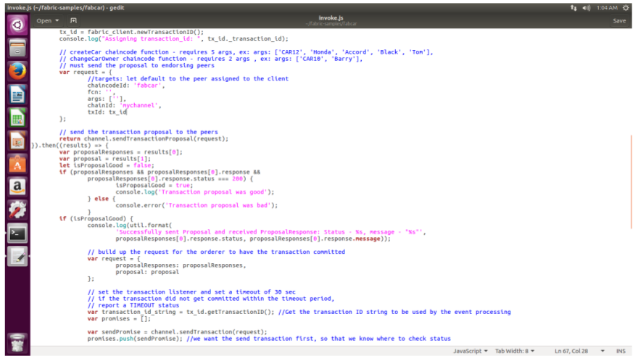Launch LibreOffice Impress from the dock
The width and height of the screenshot is (633, 364).
[x=16, y=141]
